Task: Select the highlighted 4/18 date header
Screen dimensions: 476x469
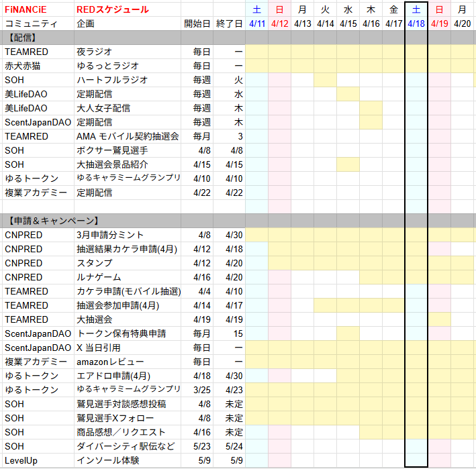Action: [416, 23]
